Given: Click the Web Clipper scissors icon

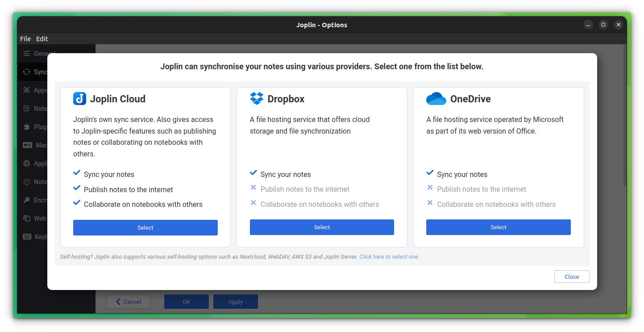Looking at the screenshot, I should click(x=27, y=219).
